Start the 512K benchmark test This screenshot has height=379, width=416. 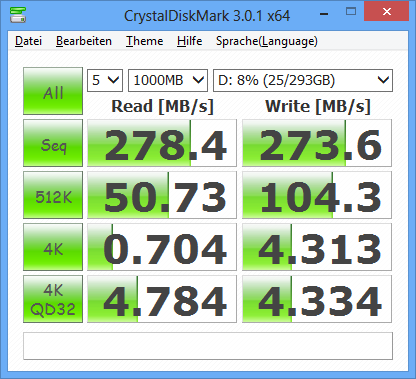tap(53, 195)
